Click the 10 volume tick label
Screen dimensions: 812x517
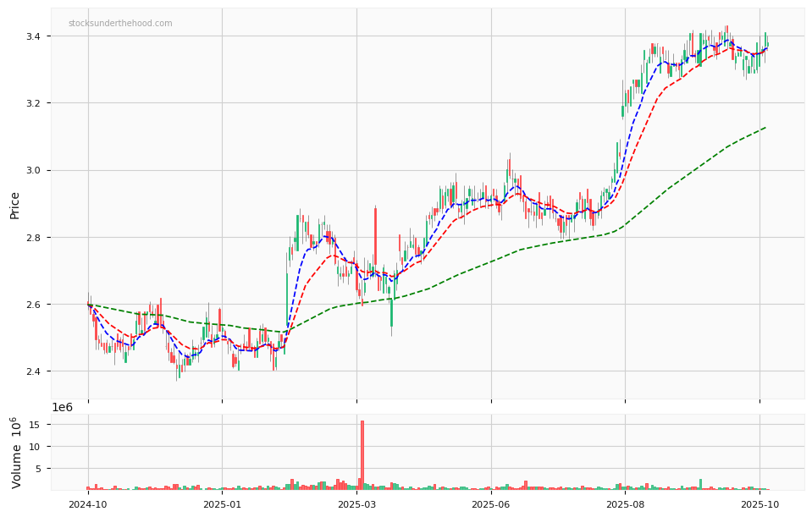tap(36, 447)
